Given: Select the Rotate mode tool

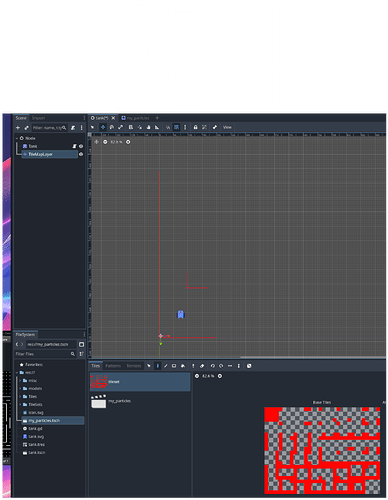Looking at the screenshot, I should click(112, 127).
